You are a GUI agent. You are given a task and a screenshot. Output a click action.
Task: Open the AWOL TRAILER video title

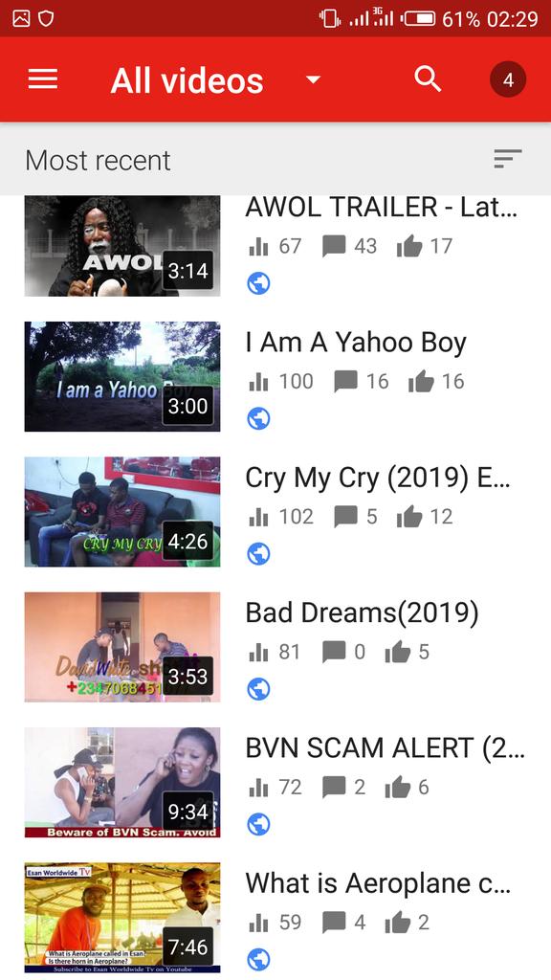pyautogui.click(x=382, y=208)
